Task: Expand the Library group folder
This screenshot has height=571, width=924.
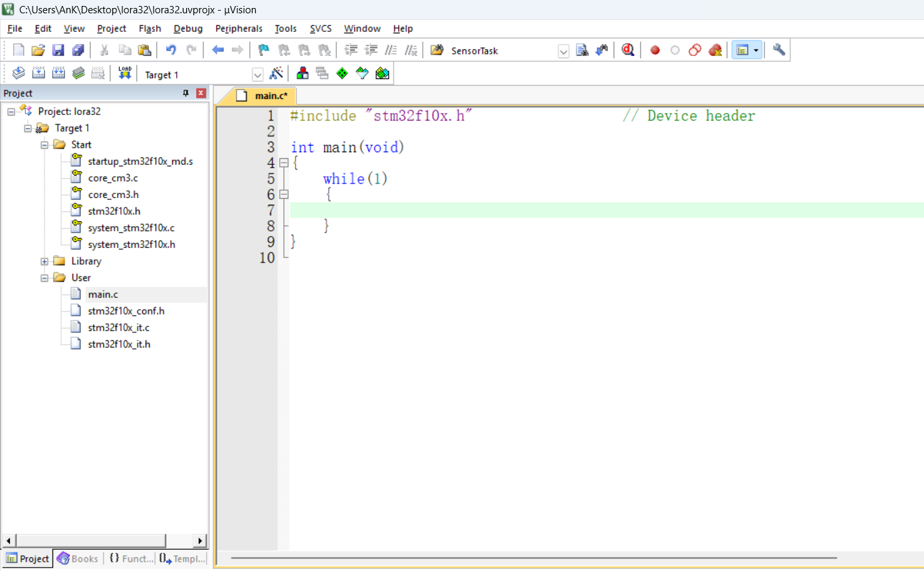Action: click(x=45, y=261)
